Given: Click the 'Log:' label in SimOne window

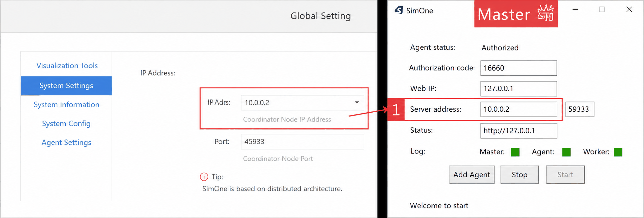Looking at the screenshot, I should pyautogui.click(x=418, y=151).
